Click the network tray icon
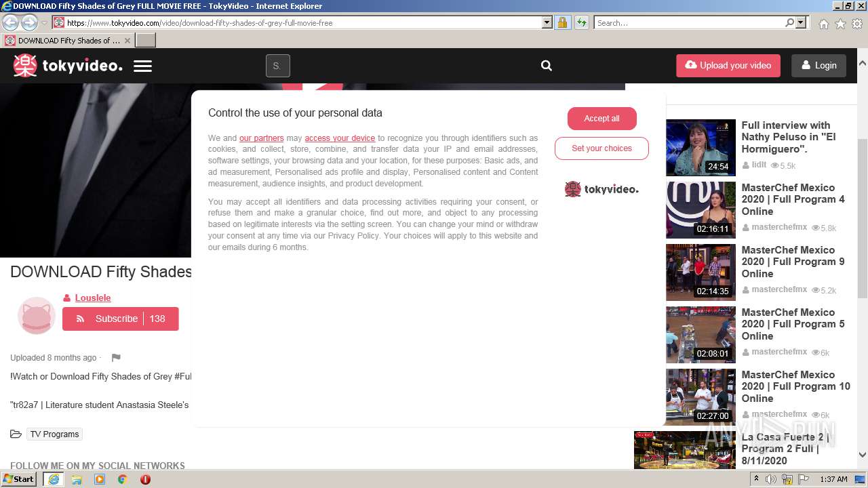This screenshot has height=488, width=868. click(x=787, y=479)
